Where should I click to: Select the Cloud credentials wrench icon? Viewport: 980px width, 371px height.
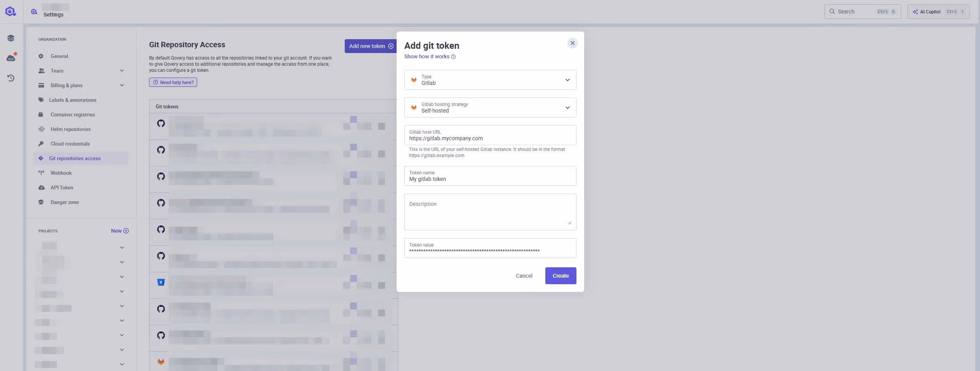42,144
